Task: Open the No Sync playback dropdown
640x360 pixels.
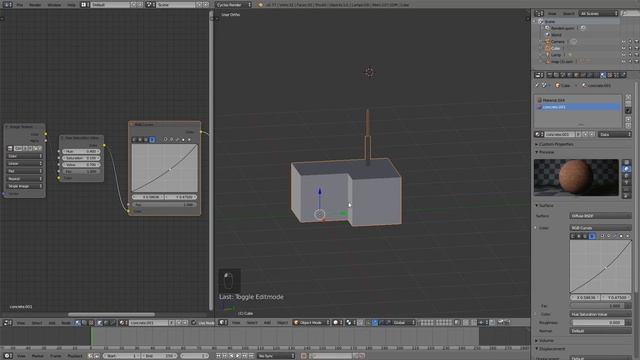Action: [x=276, y=356]
